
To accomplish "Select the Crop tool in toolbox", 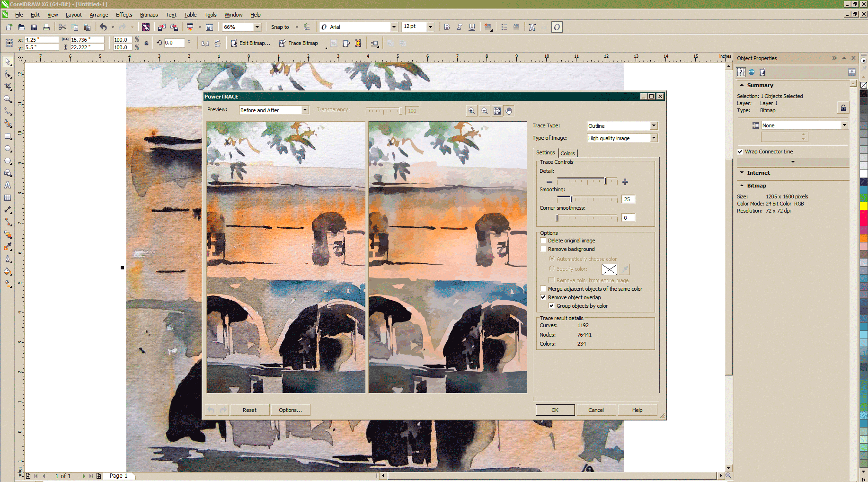I will click(x=8, y=87).
